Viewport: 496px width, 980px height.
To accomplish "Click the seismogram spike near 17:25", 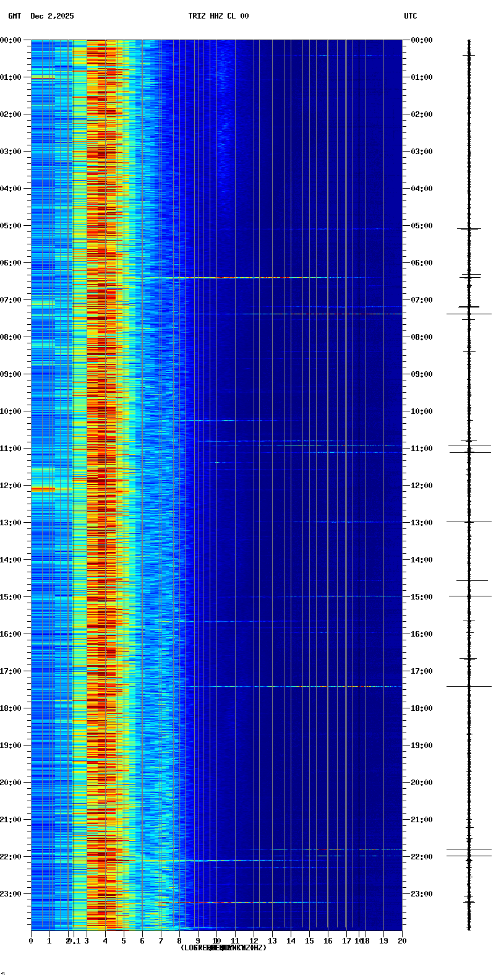I will (x=469, y=686).
